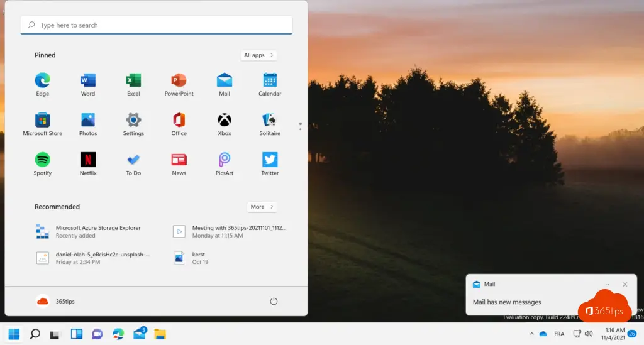Open Spotify from pinned apps
The width and height of the screenshot is (644, 345).
42,163
